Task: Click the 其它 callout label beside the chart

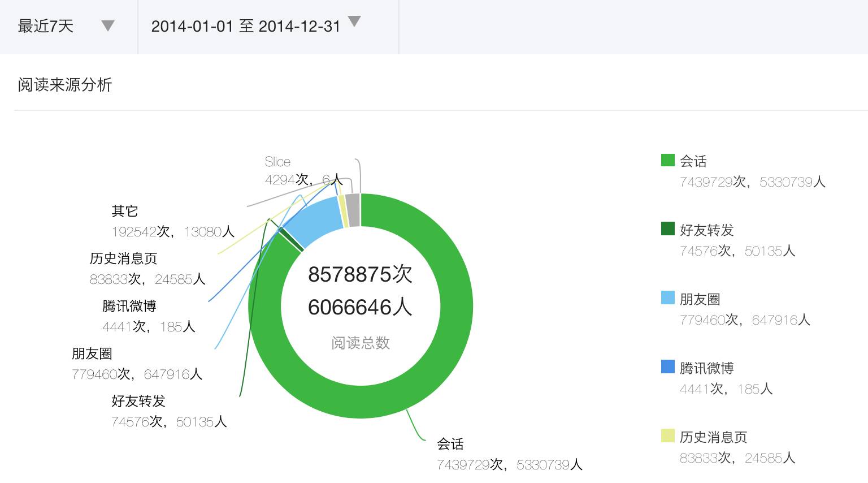Action: tap(125, 211)
